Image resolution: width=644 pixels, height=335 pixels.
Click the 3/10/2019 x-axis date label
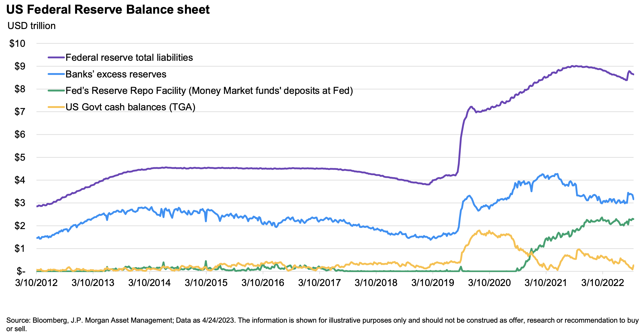coord(433,283)
